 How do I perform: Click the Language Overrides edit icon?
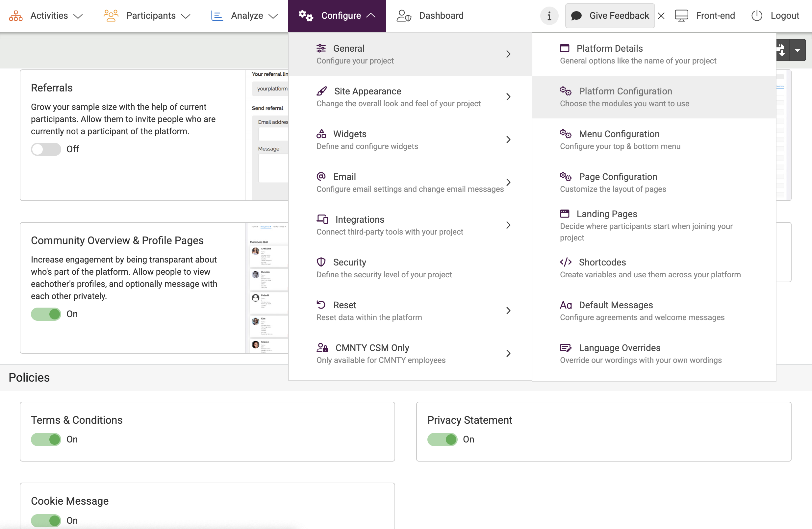coord(565,347)
